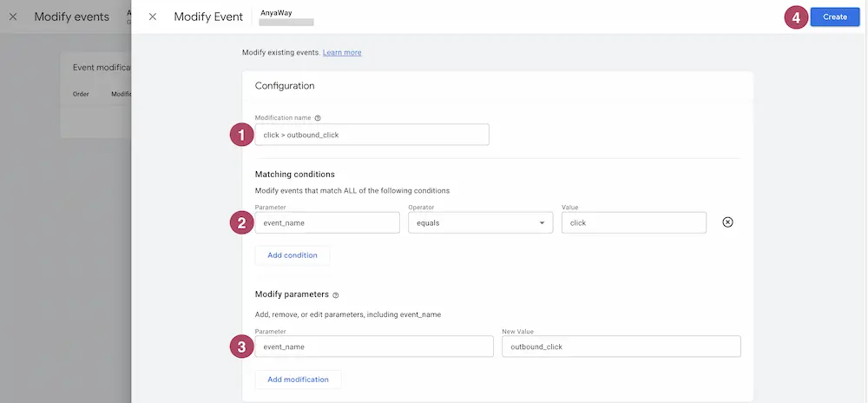Click the Create button

tap(835, 17)
